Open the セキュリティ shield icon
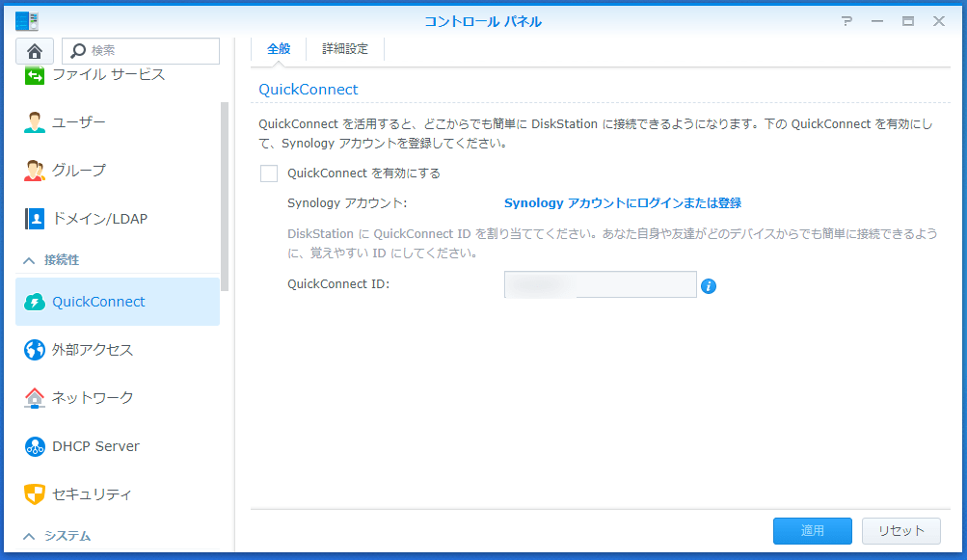967x560 pixels. [35, 494]
